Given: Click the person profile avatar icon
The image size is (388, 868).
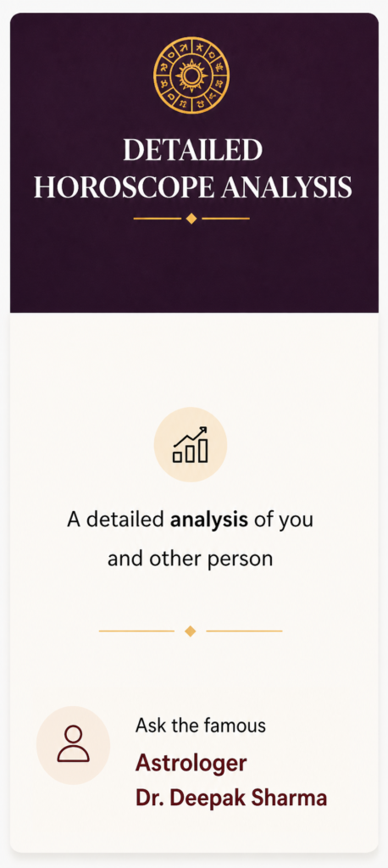Looking at the screenshot, I should pos(73,744).
